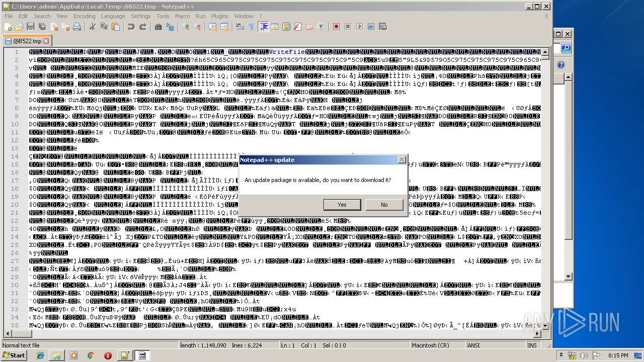Open the File menu
This screenshot has width=644, height=362.
(9, 16)
